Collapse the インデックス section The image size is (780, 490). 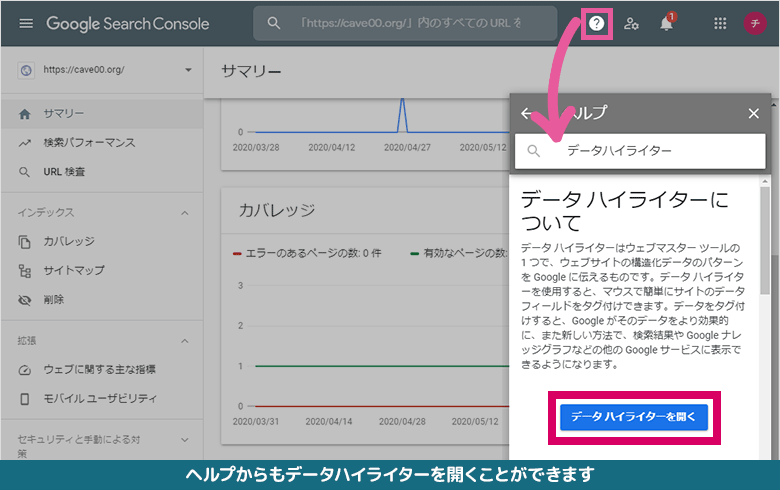185,213
